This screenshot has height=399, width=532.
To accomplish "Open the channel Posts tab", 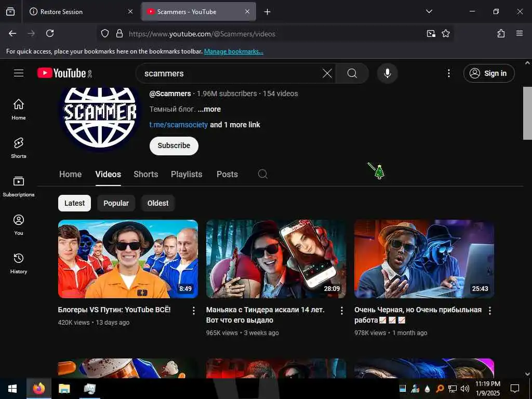I will click(x=227, y=174).
